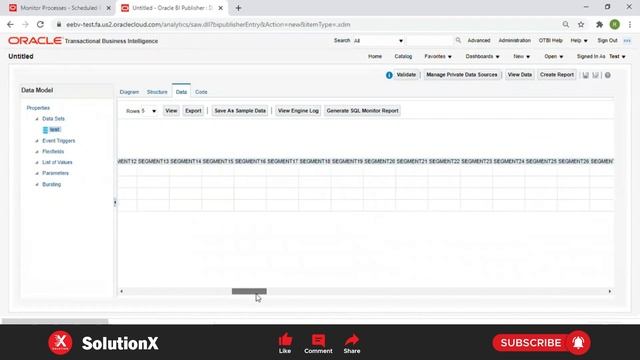The image size is (640, 360).
Task: Click the Create Report button
Action: point(557,75)
